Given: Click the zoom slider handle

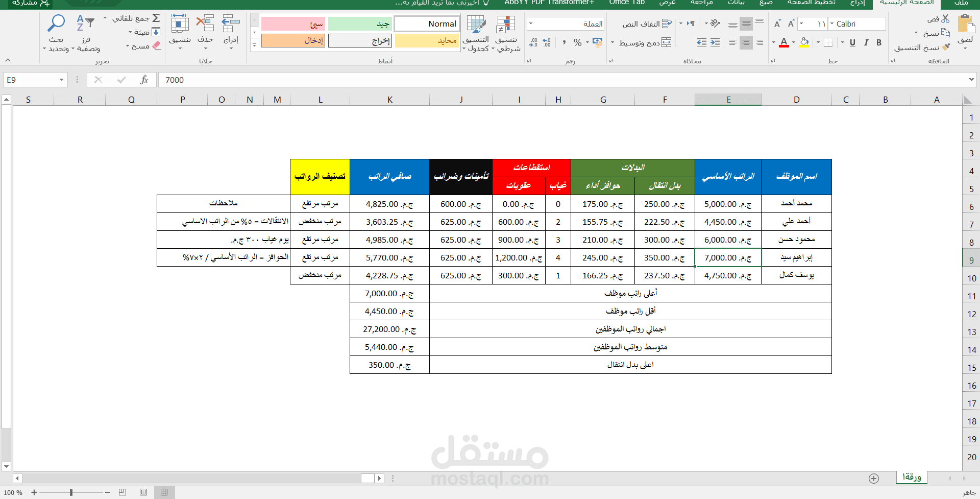Looking at the screenshot, I should click(x=71, y=492).
